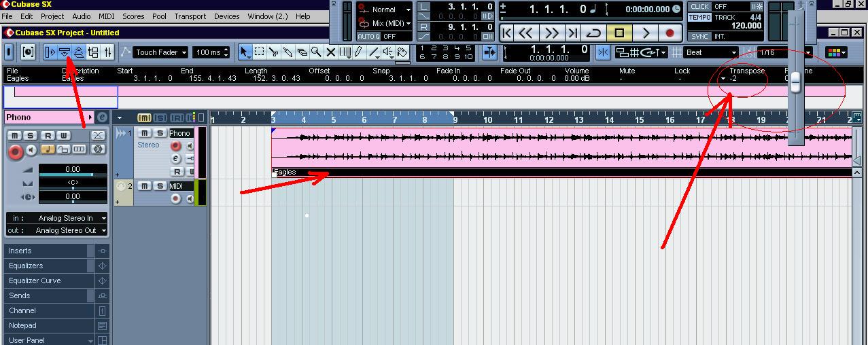868x345 pixels.
Task: Select the Object Selection arrow tool
Action: tap(245, 52)
